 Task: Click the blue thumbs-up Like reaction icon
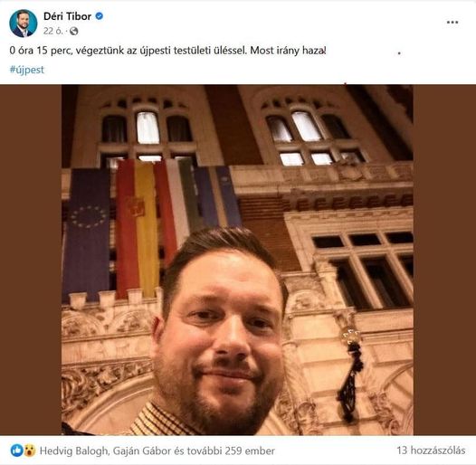16,451
